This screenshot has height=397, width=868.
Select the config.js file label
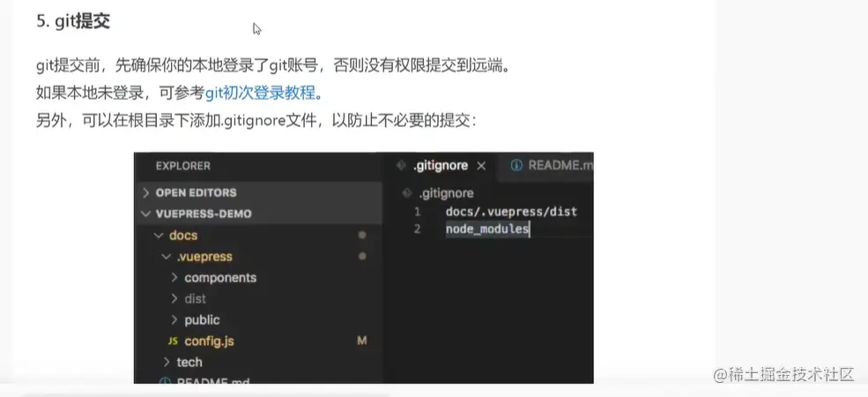coord(209,341)
